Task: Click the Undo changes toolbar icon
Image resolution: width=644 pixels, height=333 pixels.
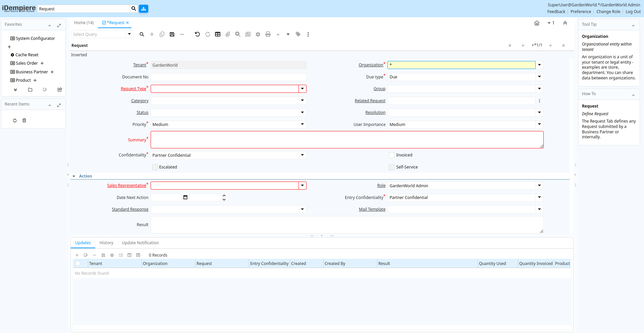Action: (x=197, y=34)
